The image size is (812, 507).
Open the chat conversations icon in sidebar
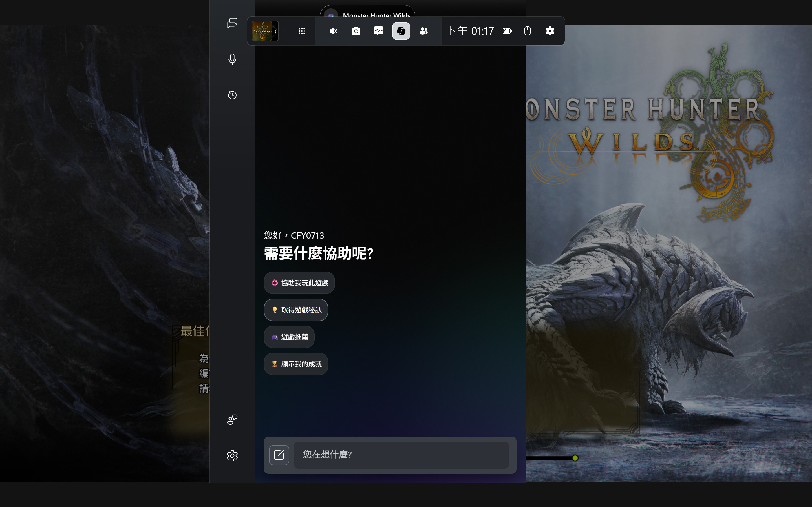point(232,23)
